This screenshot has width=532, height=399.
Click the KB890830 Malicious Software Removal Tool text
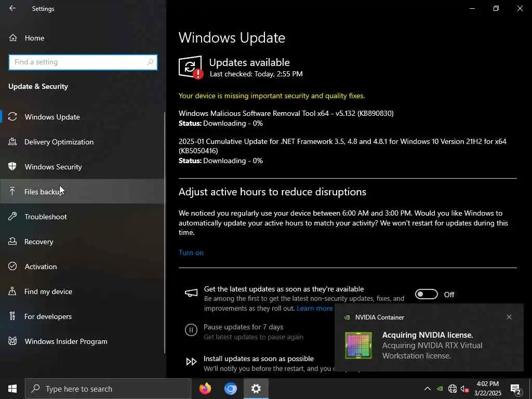click(x=286, y=113)
